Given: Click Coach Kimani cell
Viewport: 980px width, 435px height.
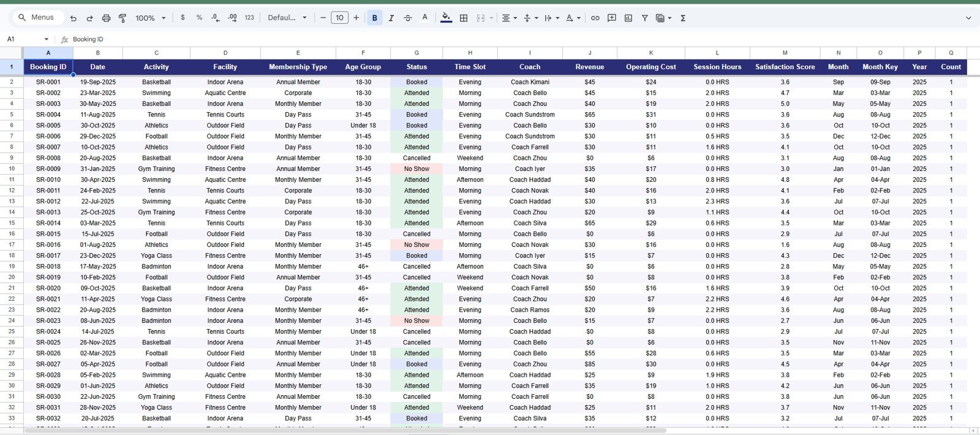Looking at the screenshot, I should click(x=530, y=82).
